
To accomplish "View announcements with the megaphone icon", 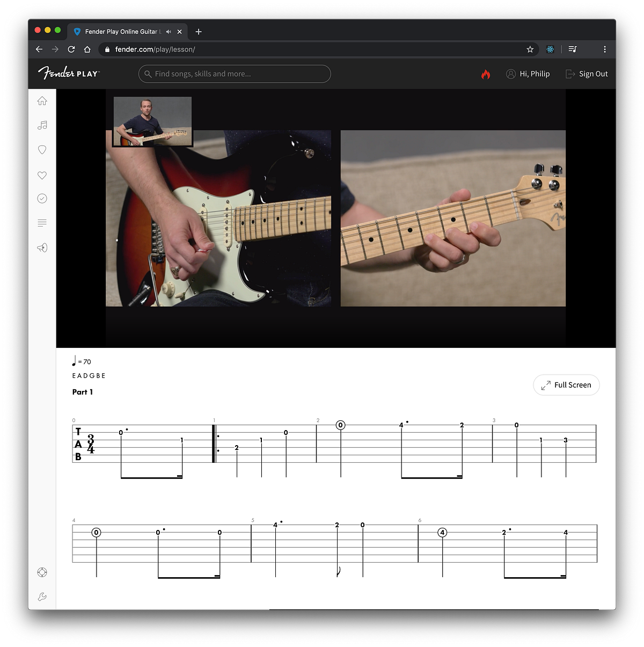I will [x=42, y=248].
